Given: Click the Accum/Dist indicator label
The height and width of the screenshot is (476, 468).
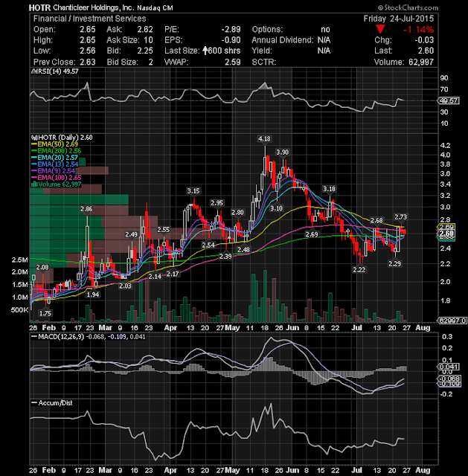Looking at the screenshot, I should pyautogui.click(x=52, y=403).
